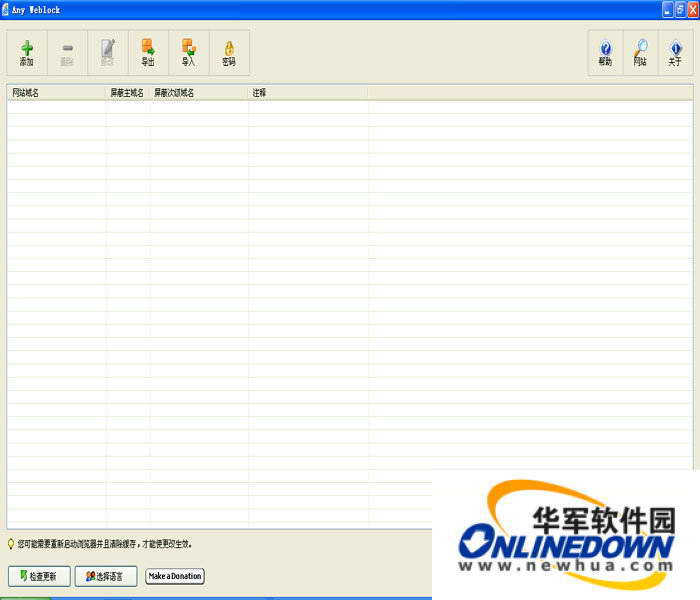Open the 网站 (Website) magnifier icon

tap(640, 52)
